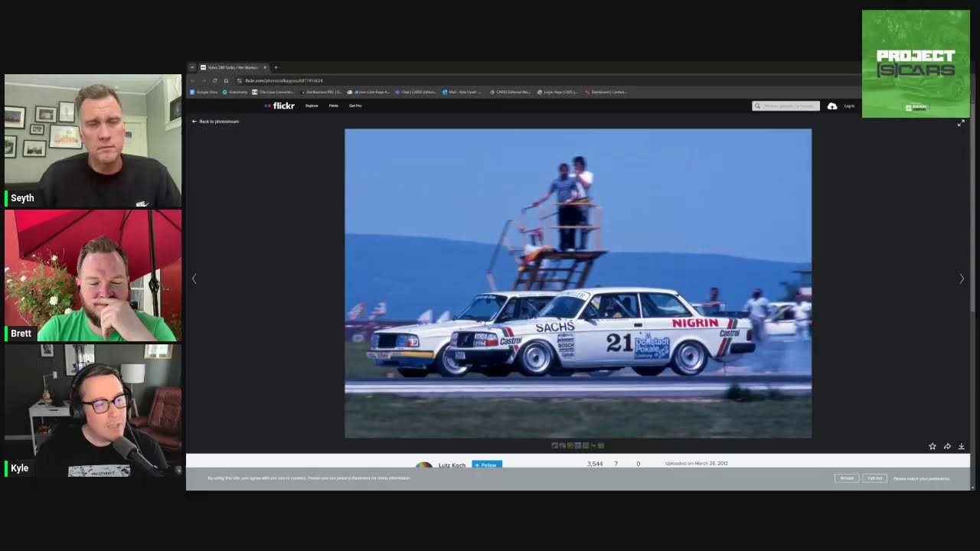The width and height of the screenshot is (980, 551).
Task: Open a new browser tab
Action: (276, 67)
